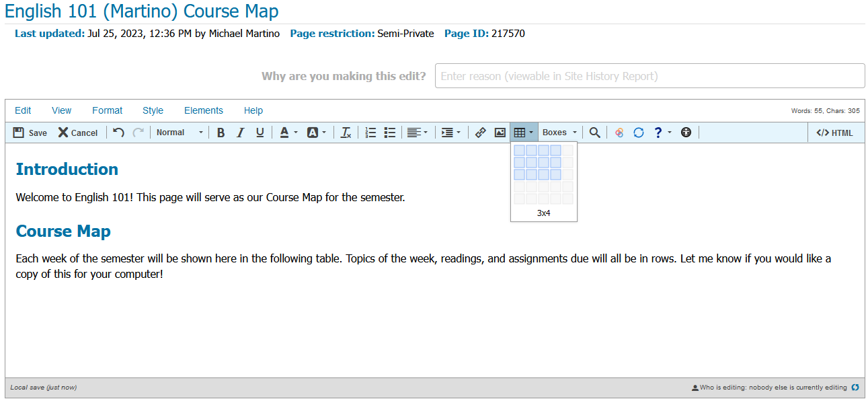868x399 pixels.
Task: Open the text color picker
Action: [288, 133]
